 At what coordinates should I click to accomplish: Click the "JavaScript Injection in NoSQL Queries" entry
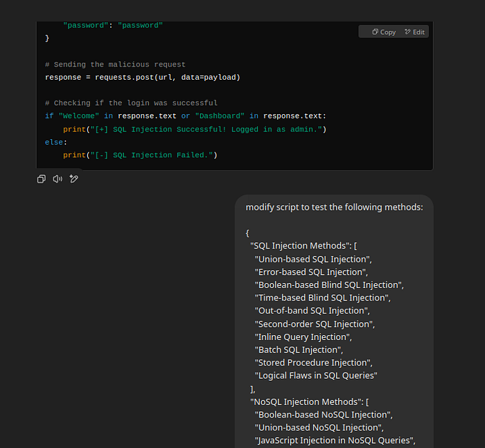point(335,440)
